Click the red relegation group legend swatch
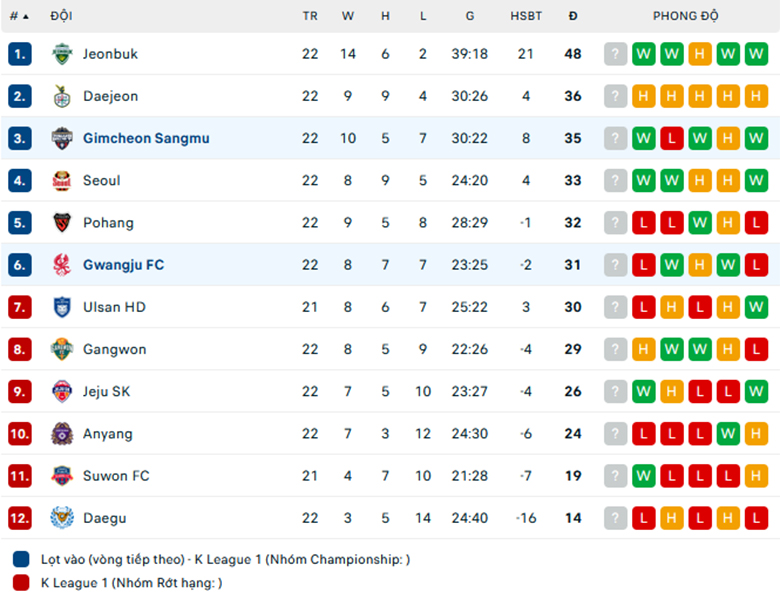This screenshot has height=606, width=780. 21,583
